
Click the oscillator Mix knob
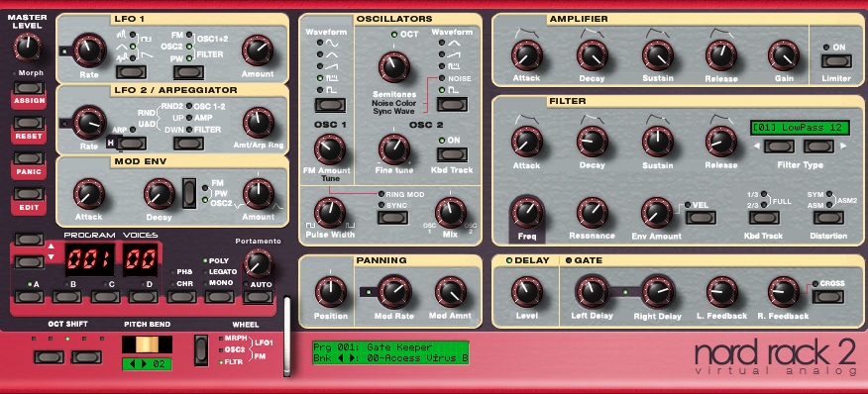(x=451, y=213)
